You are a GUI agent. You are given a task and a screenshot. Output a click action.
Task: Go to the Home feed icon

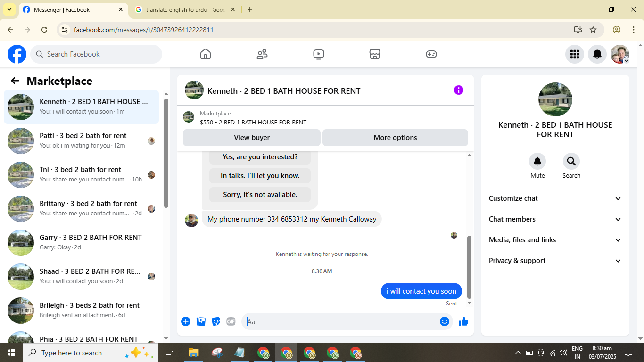coord(206,54)
